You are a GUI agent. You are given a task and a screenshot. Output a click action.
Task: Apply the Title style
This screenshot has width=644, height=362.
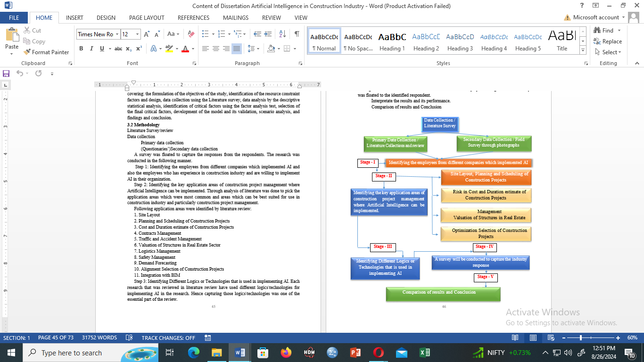(x=562, y=41)
